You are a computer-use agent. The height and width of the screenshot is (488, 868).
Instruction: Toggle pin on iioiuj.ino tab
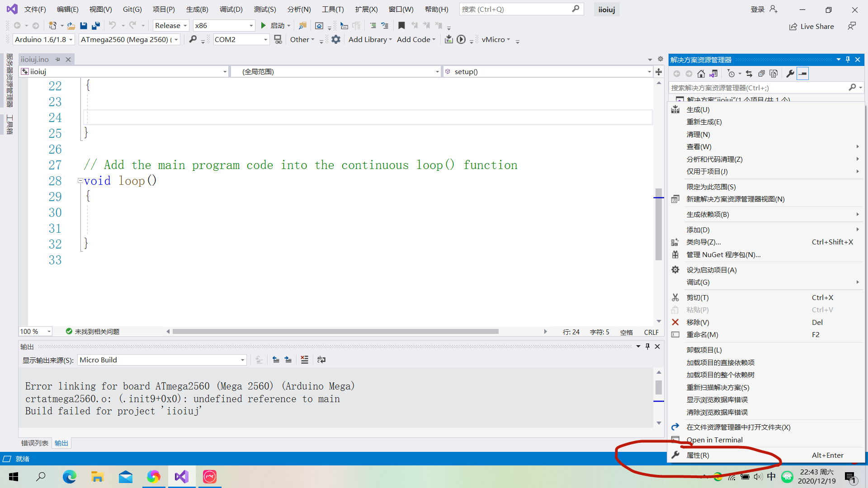coord(57,60)
